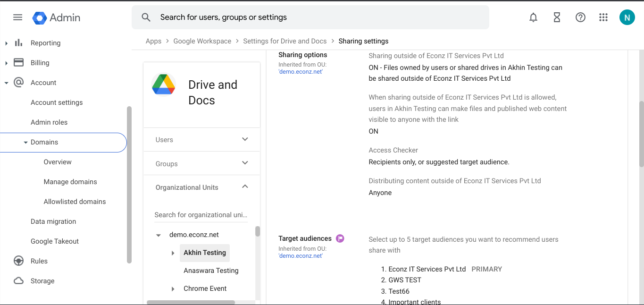
Task: Focus the search organizational units field
Action: pyautogui.click(x=201, y=215)
